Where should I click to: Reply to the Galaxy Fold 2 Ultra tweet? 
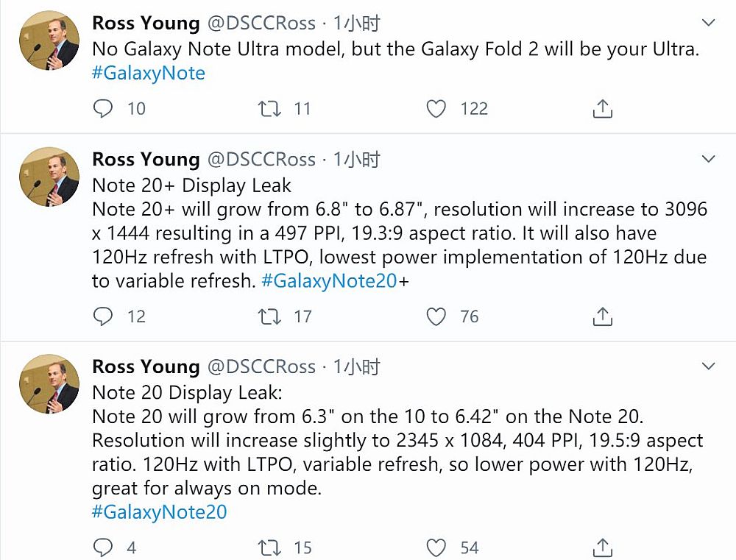(x=104, y=109)
